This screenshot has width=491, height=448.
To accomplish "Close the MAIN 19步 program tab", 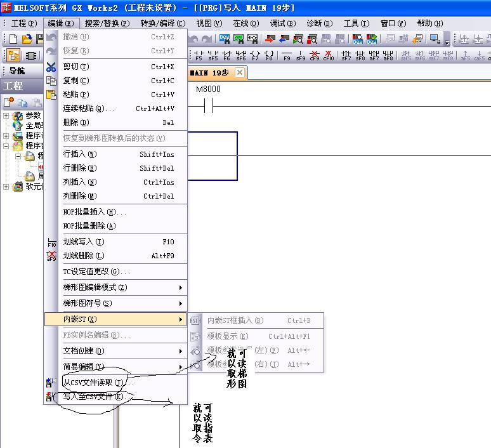I will [239, 72].
